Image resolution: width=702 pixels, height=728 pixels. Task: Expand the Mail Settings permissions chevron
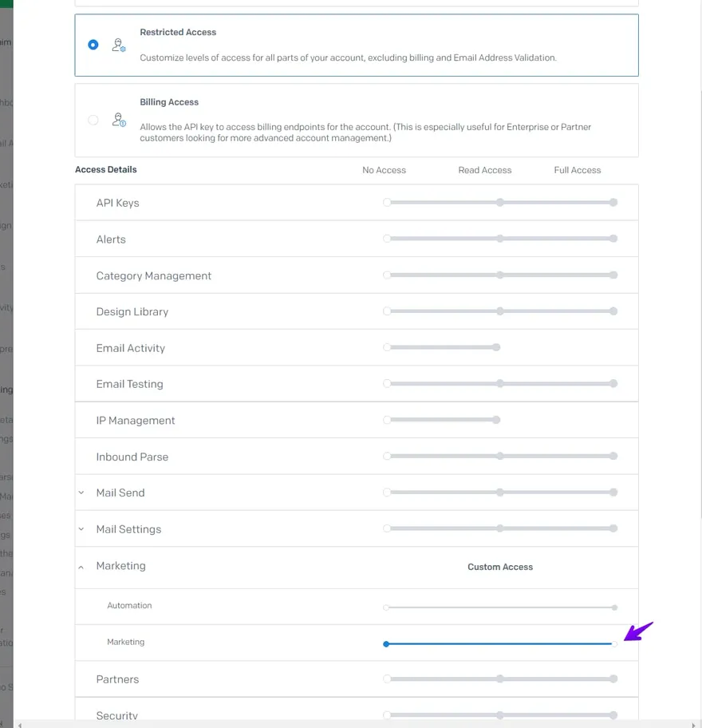coord(81,529)
